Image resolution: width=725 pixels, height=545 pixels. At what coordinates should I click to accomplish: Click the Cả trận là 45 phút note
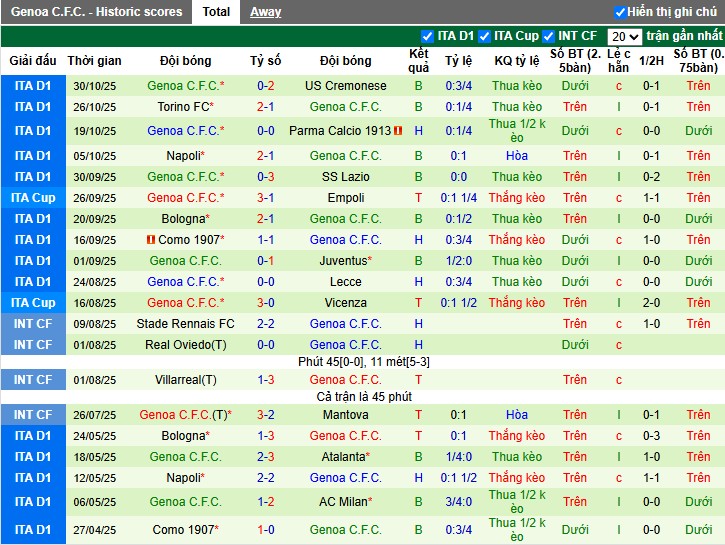[x=363, y=397]
